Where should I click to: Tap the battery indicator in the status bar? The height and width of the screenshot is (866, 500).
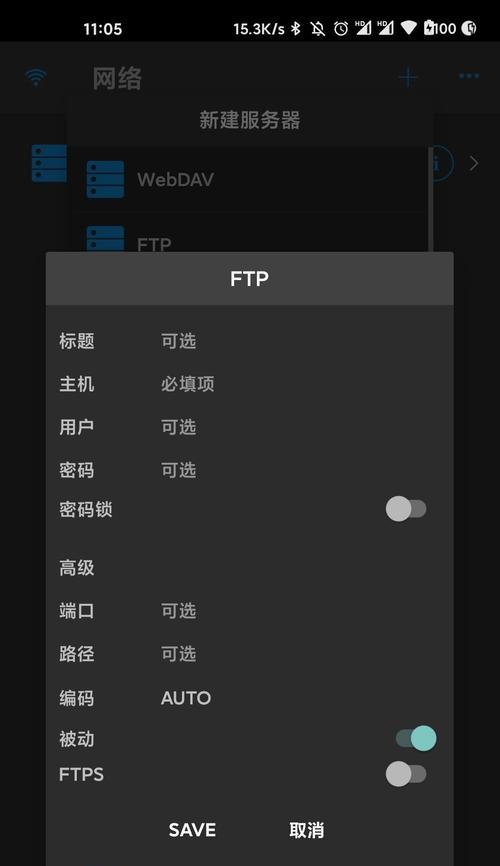[x=439, y=28]
